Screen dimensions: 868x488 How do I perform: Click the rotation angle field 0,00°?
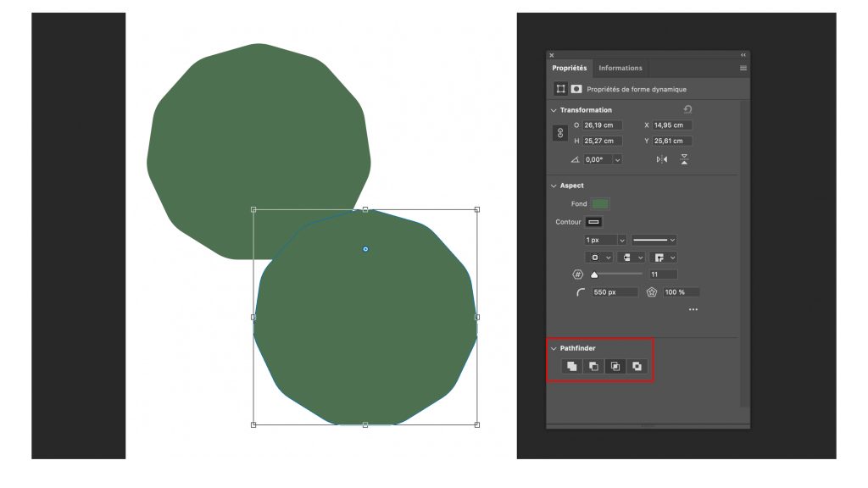[598, 160]
